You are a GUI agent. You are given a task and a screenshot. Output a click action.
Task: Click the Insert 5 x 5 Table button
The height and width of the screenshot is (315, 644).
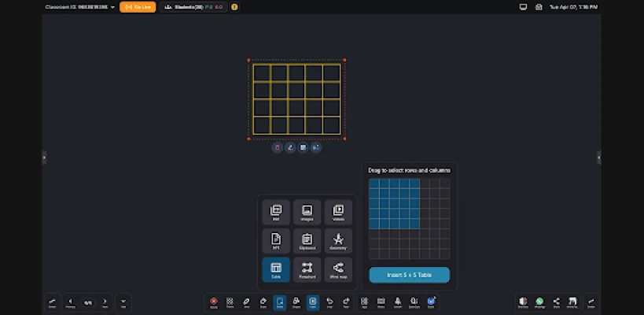tap(409, 275)
